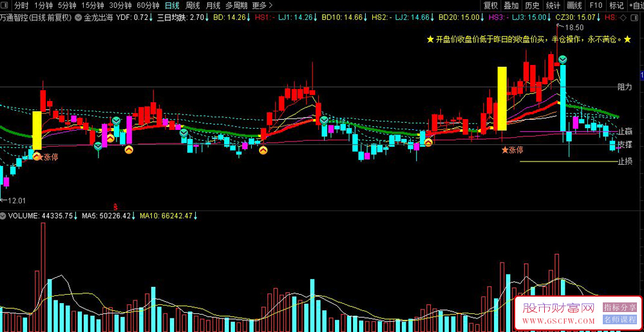Click the MA5: 50226.42 readout
Image resolution: width=644 pixels, height=332 pixels.
(108, 215)
